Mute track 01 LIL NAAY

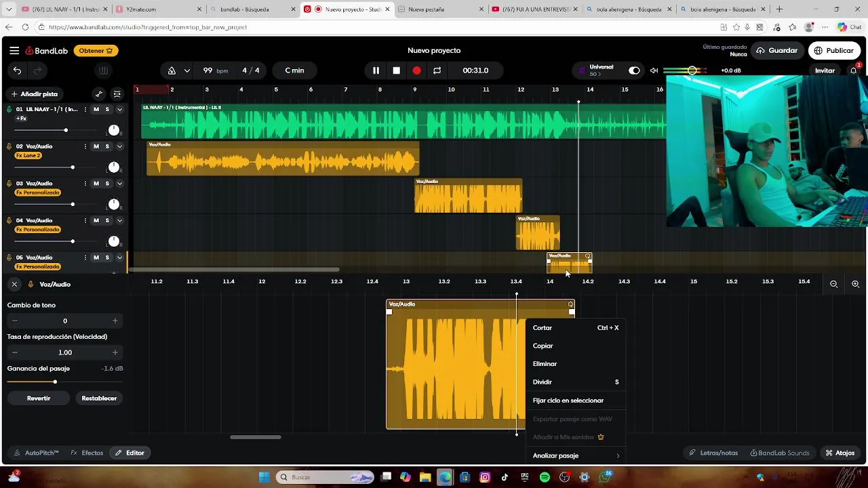(96, 110)
